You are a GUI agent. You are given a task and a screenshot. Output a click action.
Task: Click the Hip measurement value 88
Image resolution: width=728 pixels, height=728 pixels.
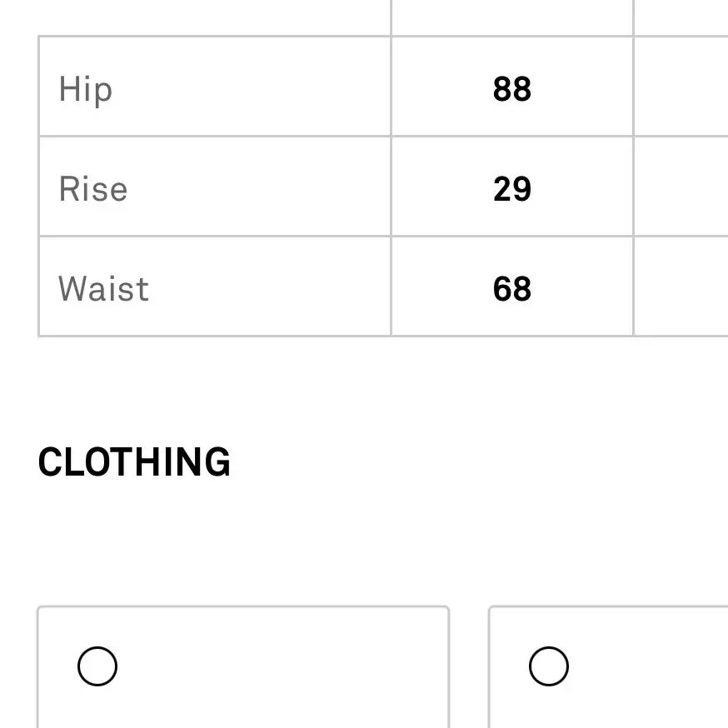511,89
